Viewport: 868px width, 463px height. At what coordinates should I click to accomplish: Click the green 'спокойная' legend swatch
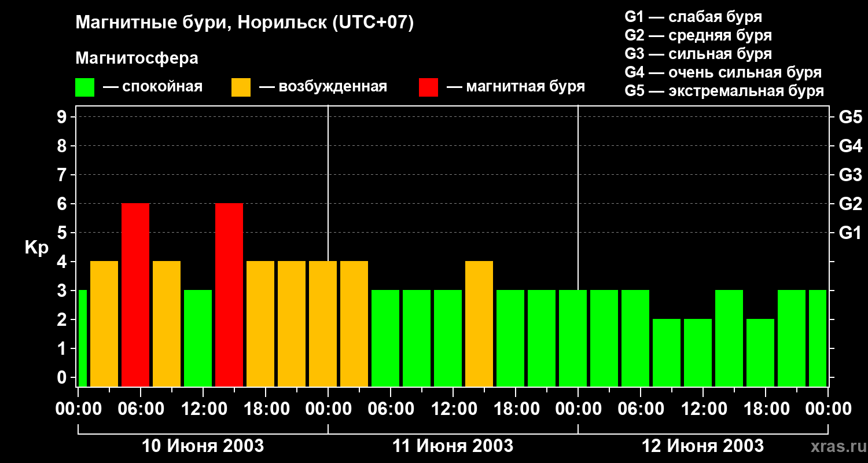(85, 87)
